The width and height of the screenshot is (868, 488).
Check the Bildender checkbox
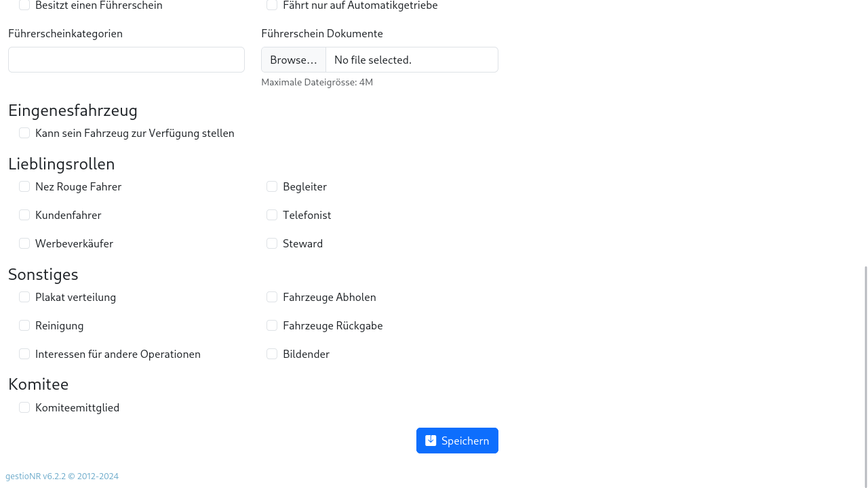click(272, 354)
